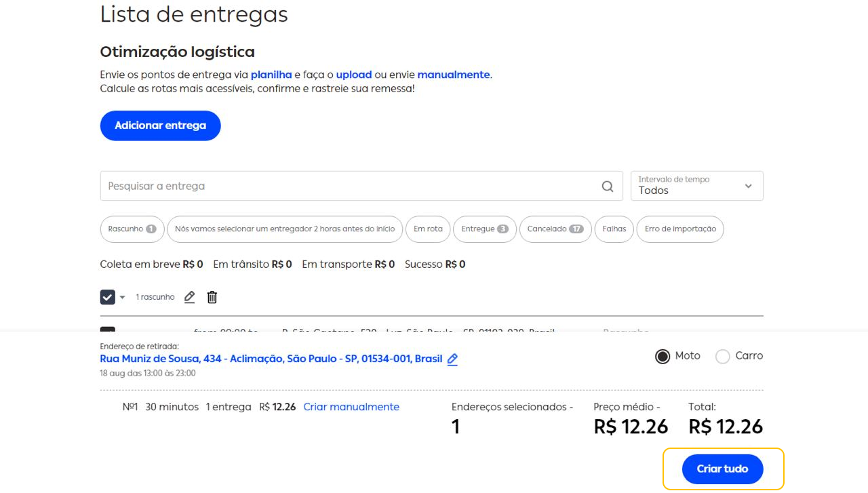Select the Cancelado filter chip
The height and width of the screenshot is (493, 868).
[x=555, y=229]
